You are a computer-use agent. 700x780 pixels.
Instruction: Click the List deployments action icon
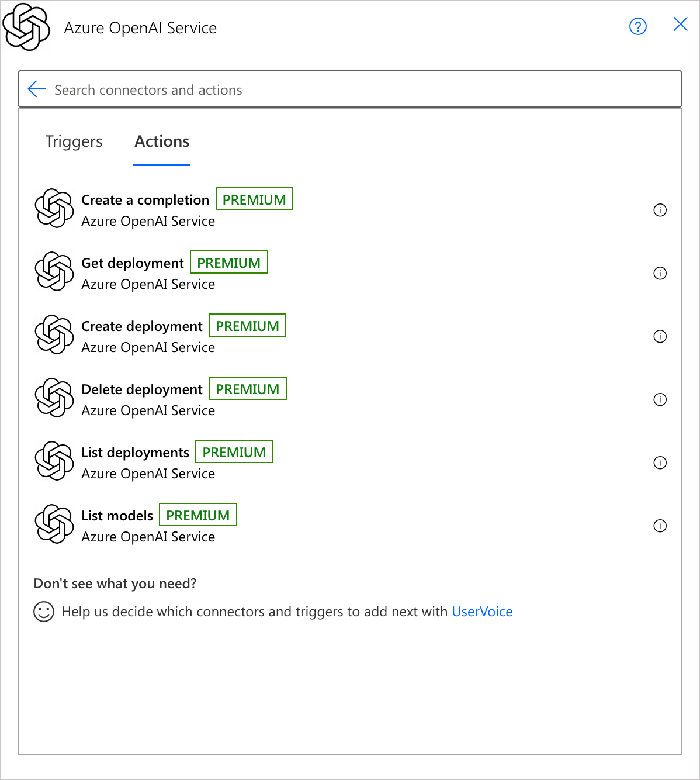(x=54, y=461)
